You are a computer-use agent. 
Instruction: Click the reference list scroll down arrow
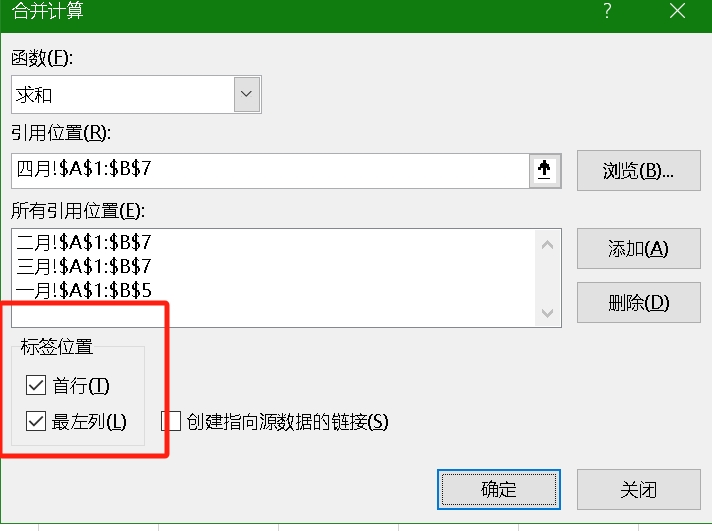point(548,313)
